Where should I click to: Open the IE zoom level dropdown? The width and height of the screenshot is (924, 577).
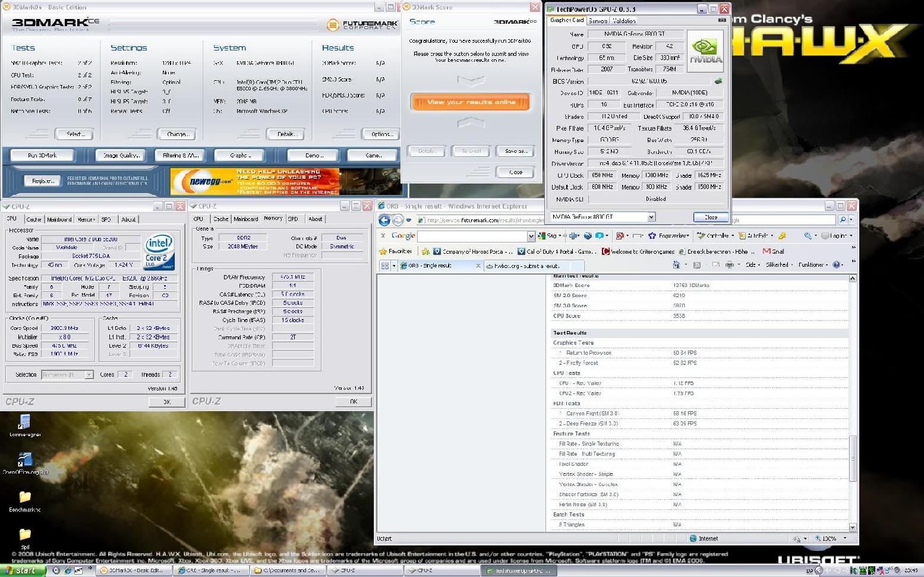tap(846, 538)
